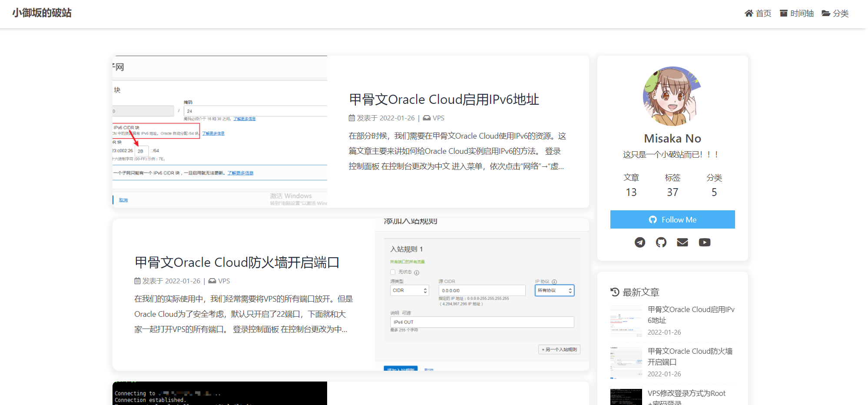Click the calendar icon next to 发表于 2022-01-26
The image size is (868, 405).
(351, 118)
